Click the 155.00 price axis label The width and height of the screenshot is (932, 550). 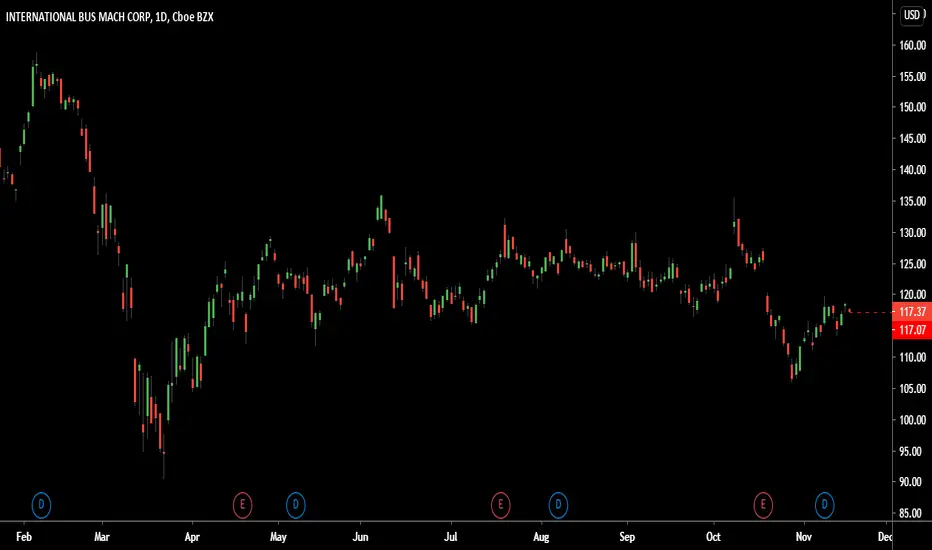click(912, 76)
